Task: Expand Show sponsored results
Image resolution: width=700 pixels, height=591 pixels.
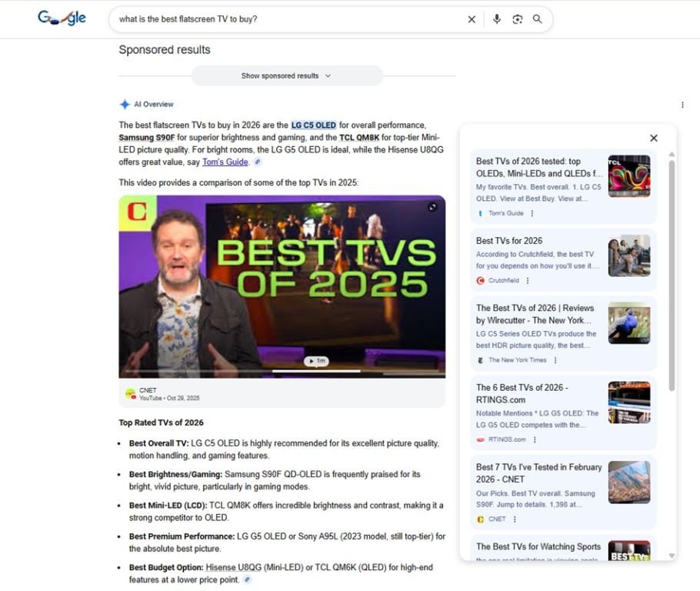Action: click(287, 76)
